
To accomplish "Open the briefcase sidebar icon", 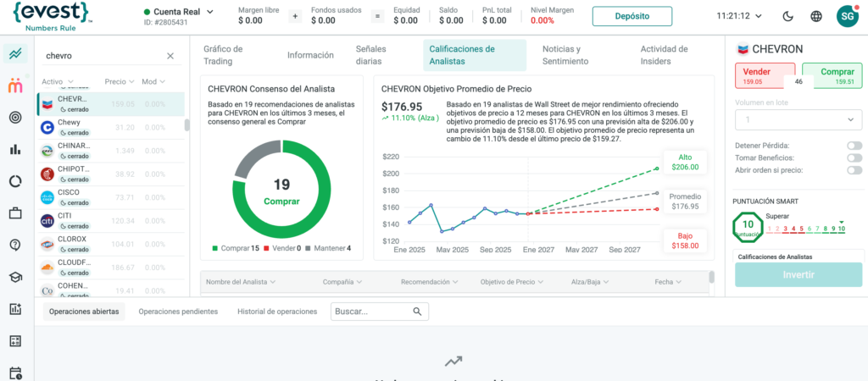I will click(x=15, y=213).
